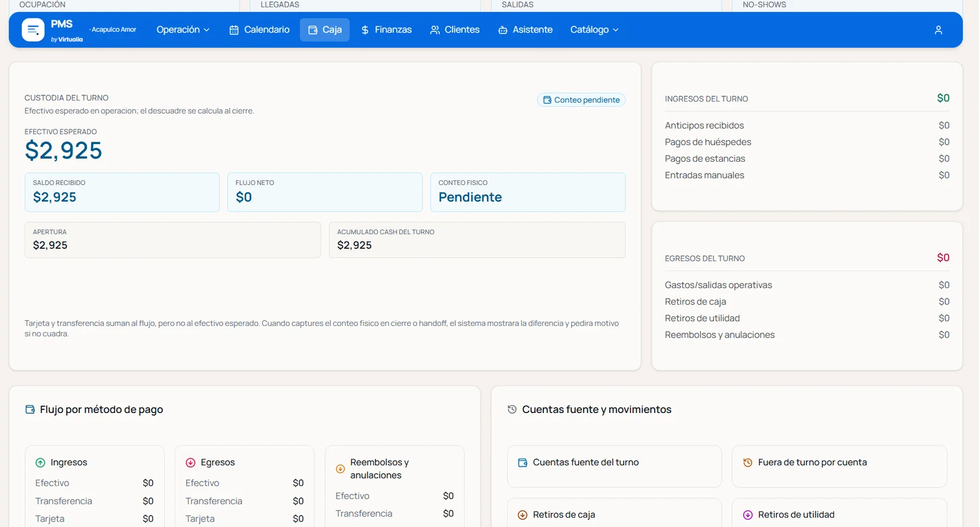
Task: Open the Clientes section
Action: pos(454,29)
